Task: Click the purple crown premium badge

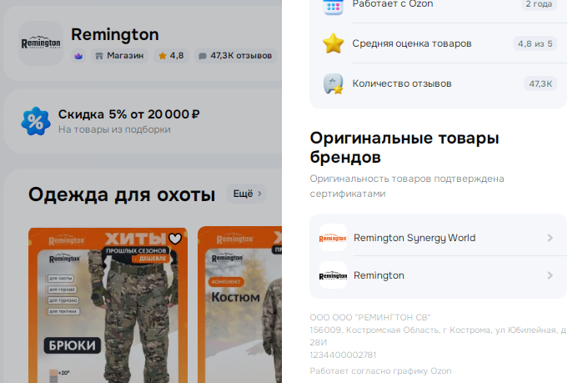Action: coord(78,56)
